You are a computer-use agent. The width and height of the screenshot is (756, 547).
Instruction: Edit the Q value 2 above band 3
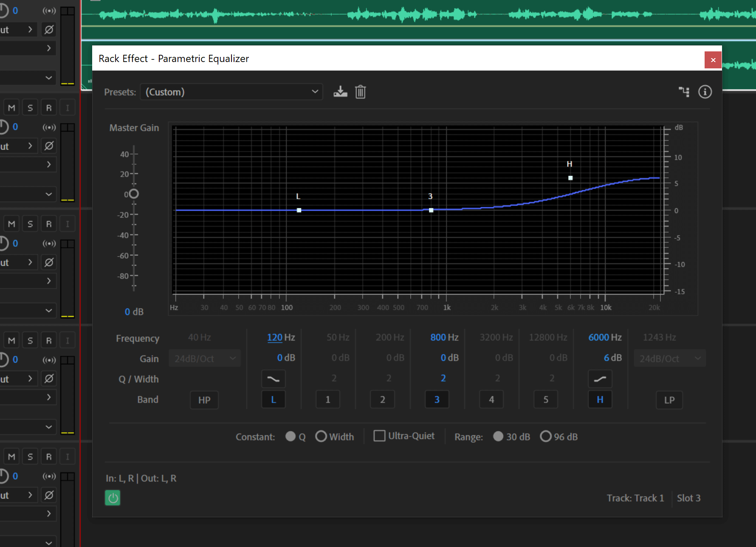tap(443, 378)
